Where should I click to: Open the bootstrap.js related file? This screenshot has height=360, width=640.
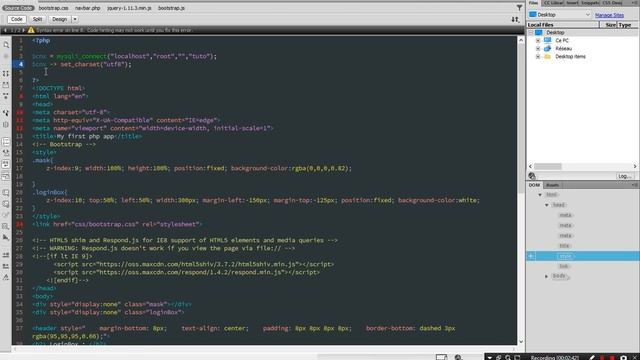click(171, 8)
